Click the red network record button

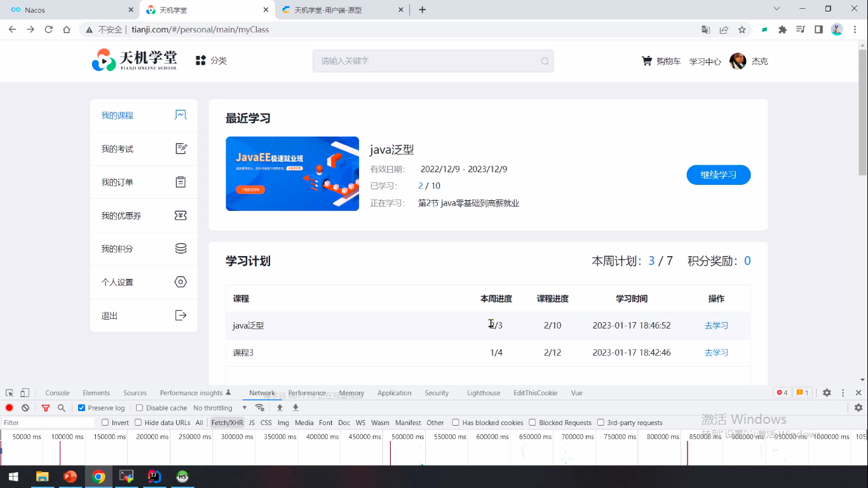point(10,408)
